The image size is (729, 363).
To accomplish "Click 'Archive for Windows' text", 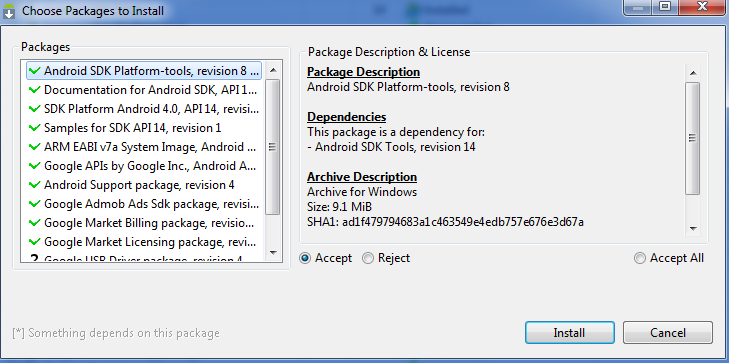I will click(x=362, y=192).
